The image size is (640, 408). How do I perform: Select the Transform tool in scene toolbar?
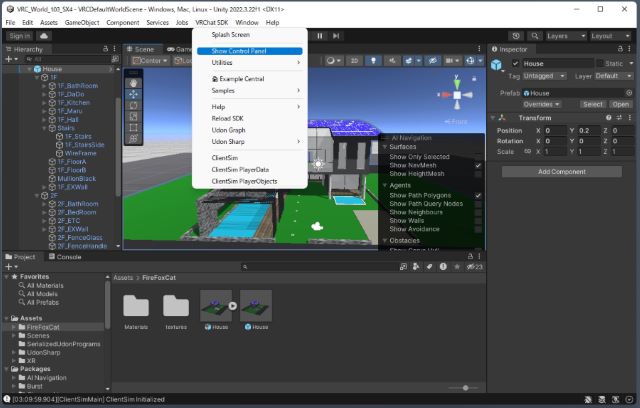pyautogui.click(x=133, y=138)
